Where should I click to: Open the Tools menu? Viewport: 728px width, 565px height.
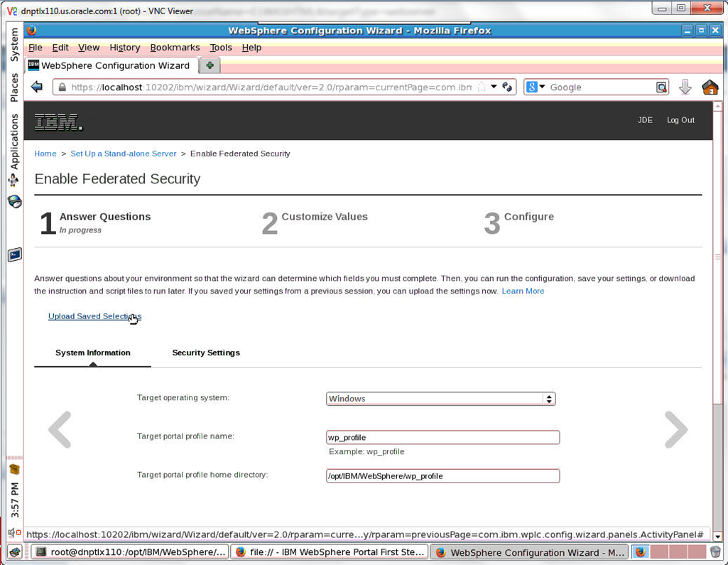(x=221, y=48)
